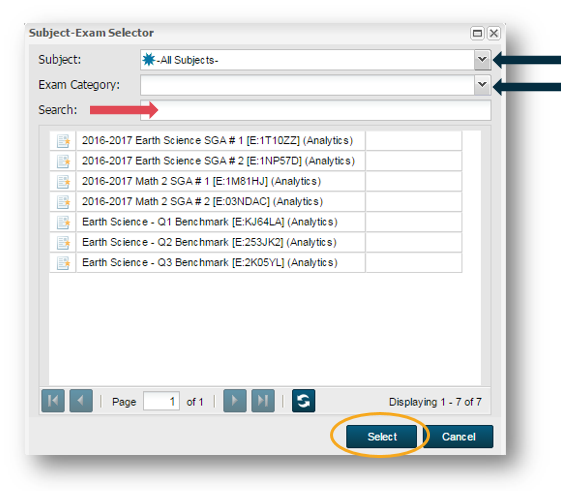The height and width of the screenshot is (491, 574).
Task: Go to previous page of results
Action: pos(81,401)
